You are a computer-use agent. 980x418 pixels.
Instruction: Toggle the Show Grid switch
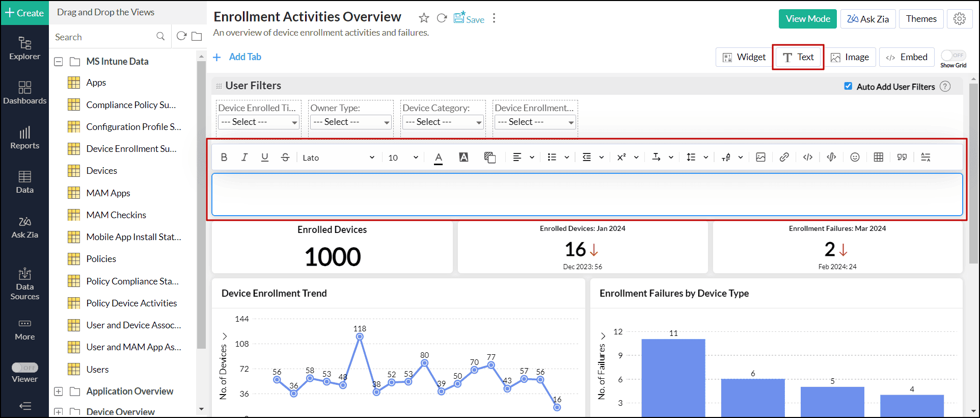(x=953, y=55)
